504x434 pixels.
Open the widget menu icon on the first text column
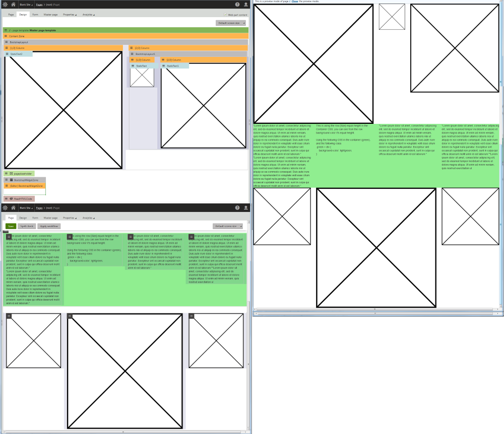pyautogui.click(x=9, y=237)
